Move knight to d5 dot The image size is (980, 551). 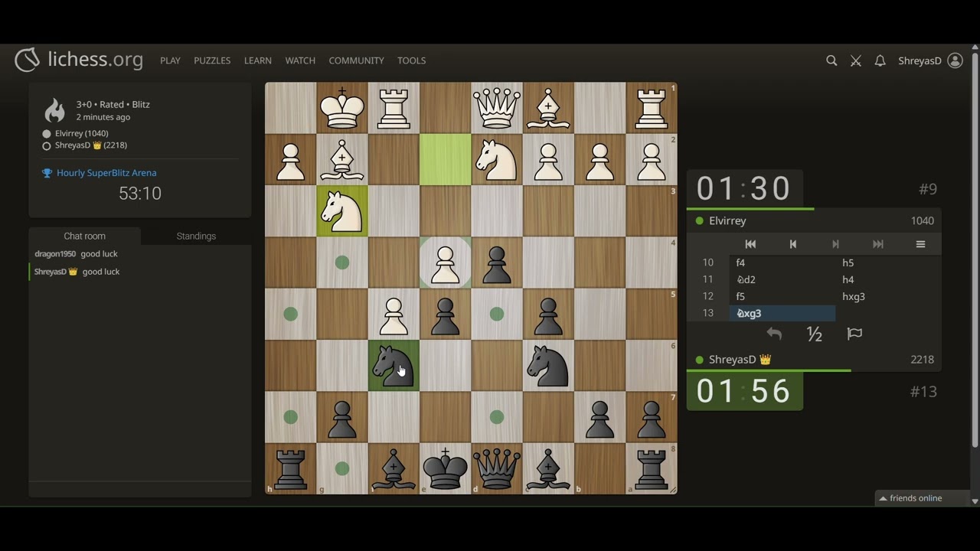(497, 314)
